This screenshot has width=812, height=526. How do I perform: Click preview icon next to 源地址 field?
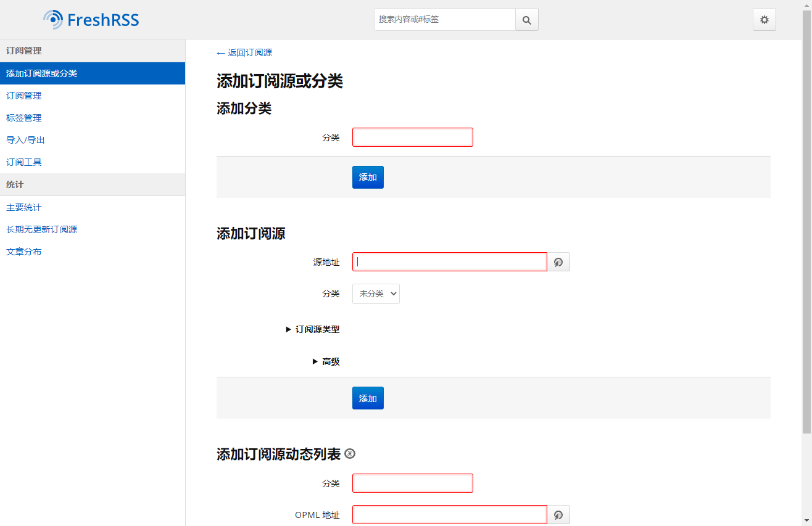[x=558, y=262]
